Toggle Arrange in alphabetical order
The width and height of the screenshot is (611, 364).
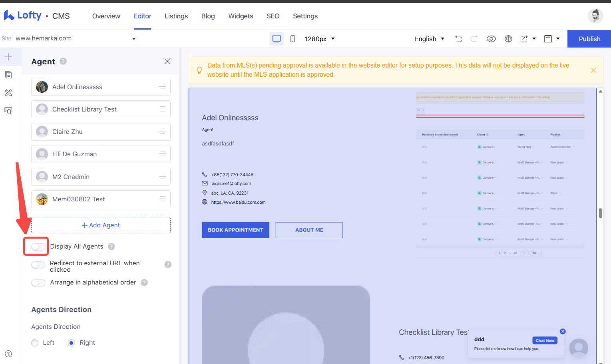[38, 282]
